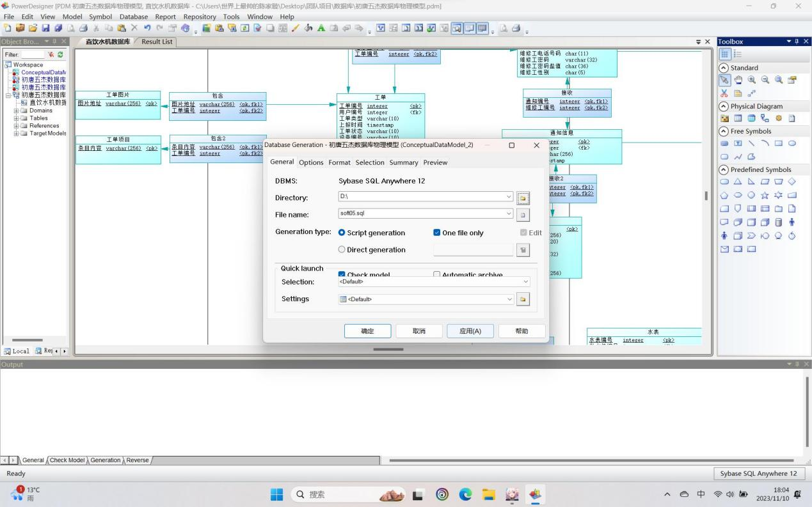Select the Zoom Out tool in Toolbox
The height and width of the screenshot is (507, 812).
coord(765,80)
